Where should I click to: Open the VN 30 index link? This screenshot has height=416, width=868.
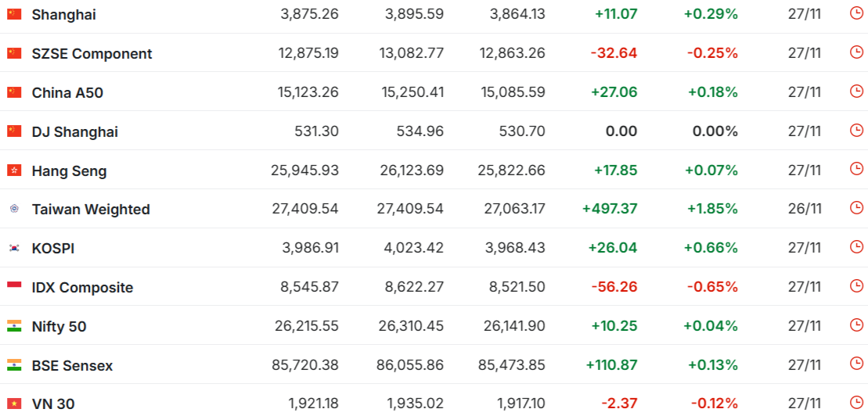(x=53, y=404)
